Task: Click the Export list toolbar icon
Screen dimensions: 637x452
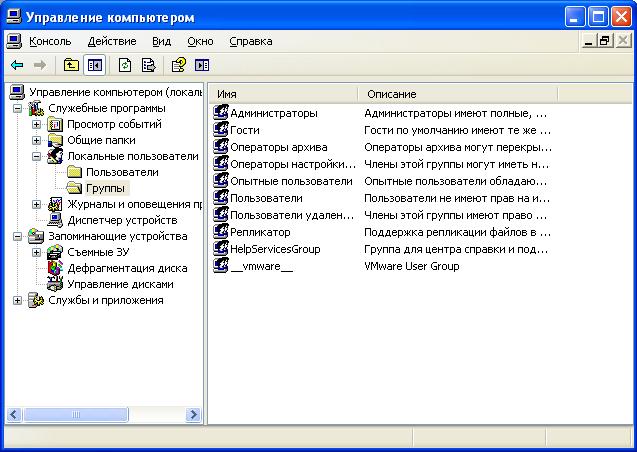Action: (148, 65)
